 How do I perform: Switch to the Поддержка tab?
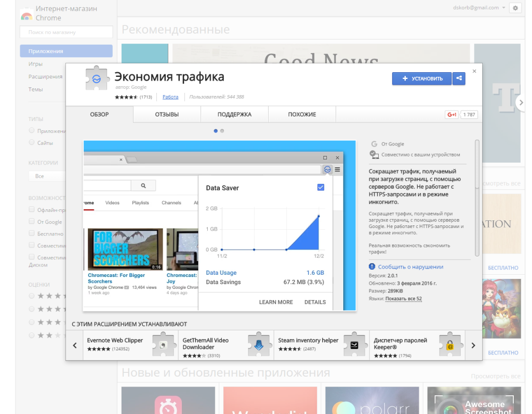click(234, 114)
